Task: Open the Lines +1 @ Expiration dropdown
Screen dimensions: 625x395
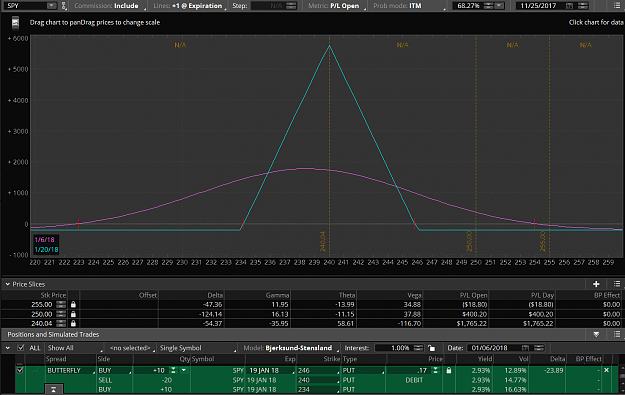Action: coord(189,6)
